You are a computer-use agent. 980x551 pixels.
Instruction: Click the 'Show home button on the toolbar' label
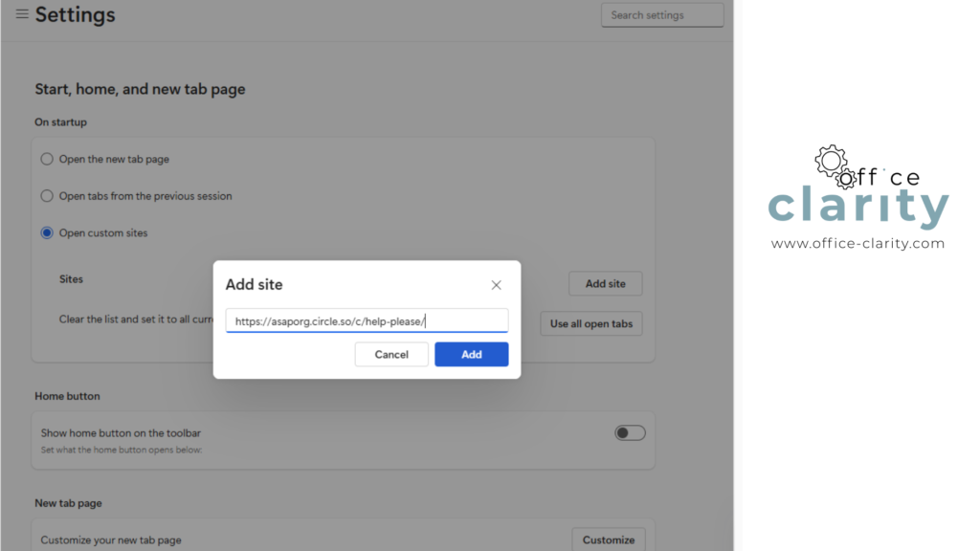click(x=121, y=433)
